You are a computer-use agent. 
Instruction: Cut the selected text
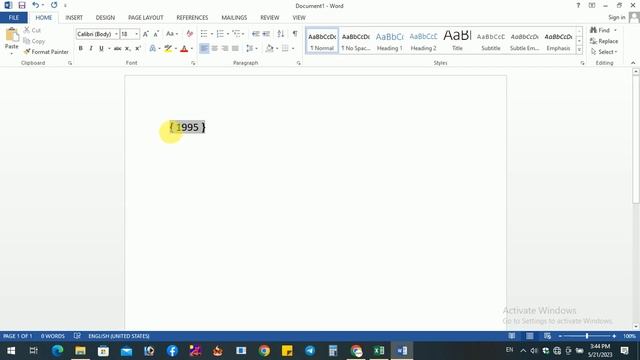pos(32,30)
